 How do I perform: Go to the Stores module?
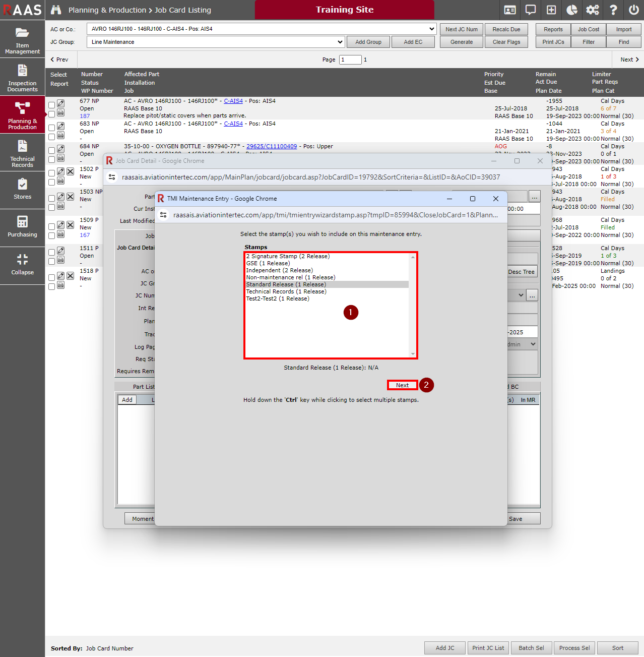click(22, 189)
